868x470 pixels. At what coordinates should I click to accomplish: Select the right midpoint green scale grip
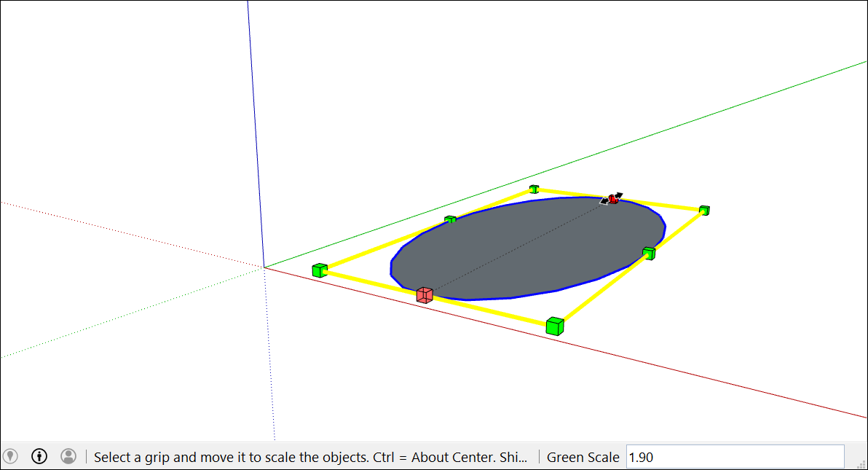point(648,253)
